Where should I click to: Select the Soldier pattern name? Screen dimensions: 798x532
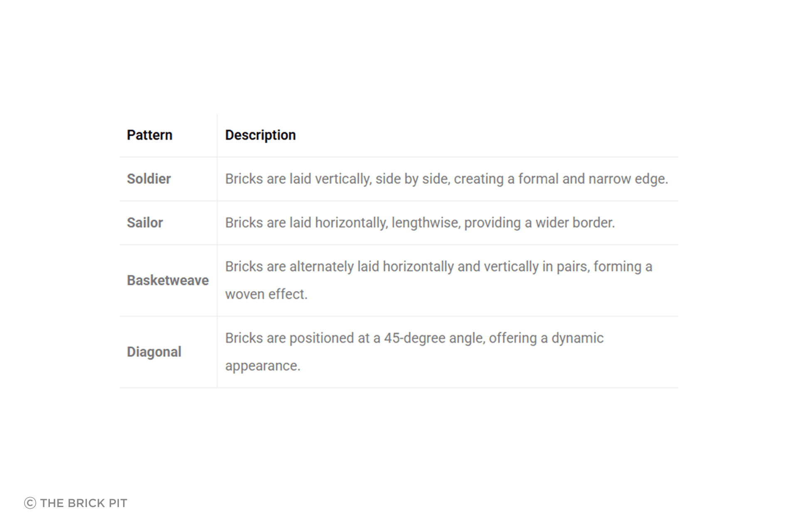coord(149,179)
